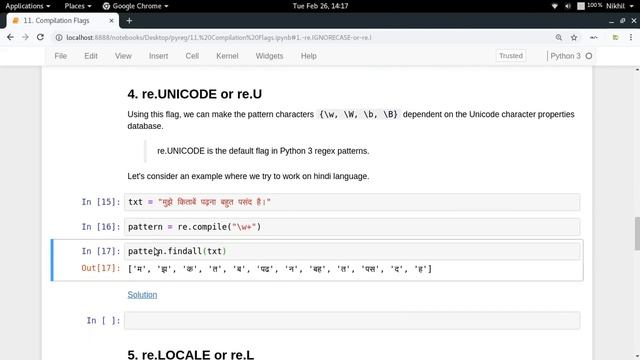Select the '11. Compilation Flags' browser tab
The width and height of the screenshot is (640, 360).
pyautogui.click(x=61, y=20)
